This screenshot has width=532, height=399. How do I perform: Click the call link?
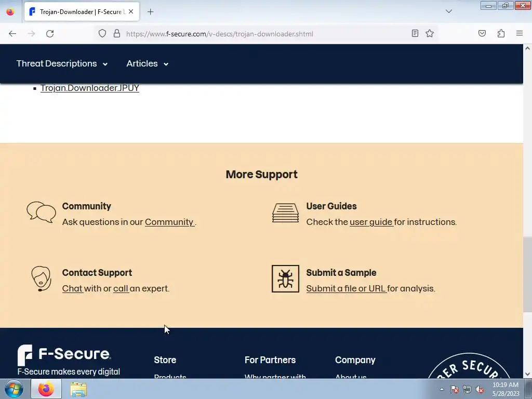(x=121, y=288)
